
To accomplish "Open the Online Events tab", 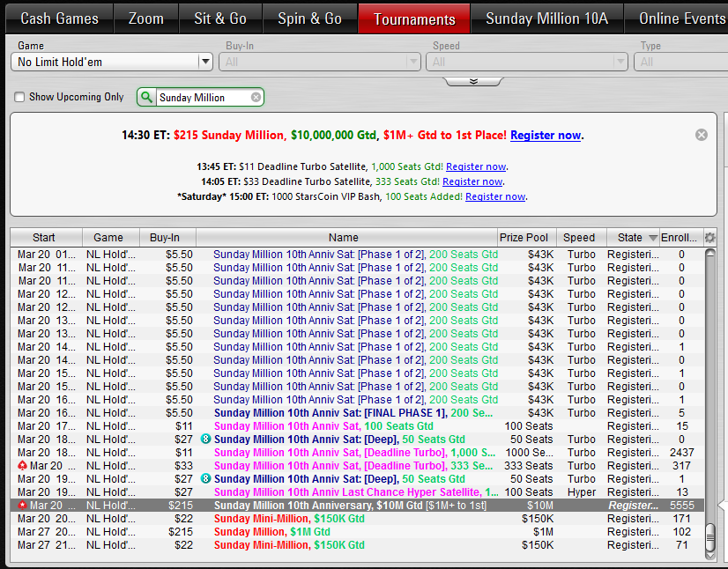I will pos(677,18).
